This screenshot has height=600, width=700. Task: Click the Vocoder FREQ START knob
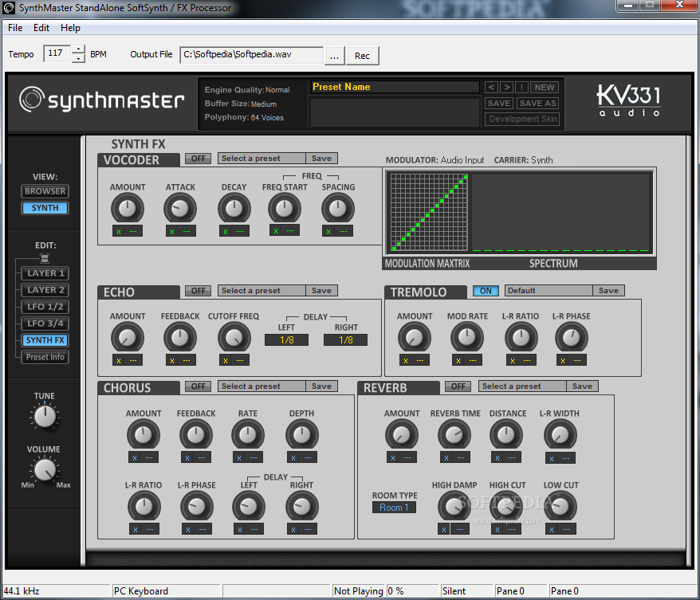(285, 208)
